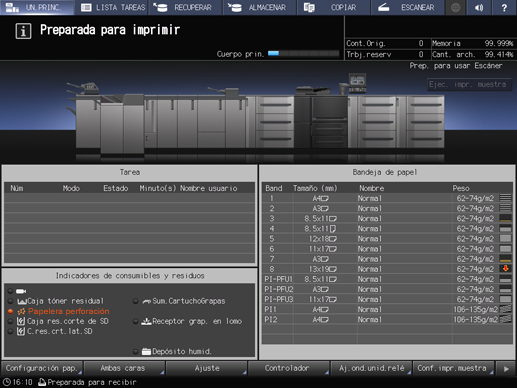Click the Ejec. impr. muestra button

coord(469,84)
